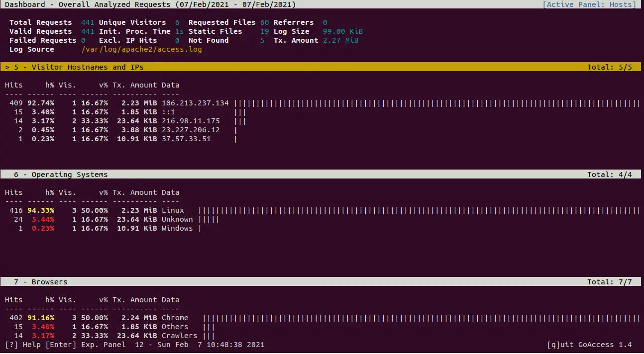Select the Others browser row
Screen dimensions: 644x354
tap(175, 327)
